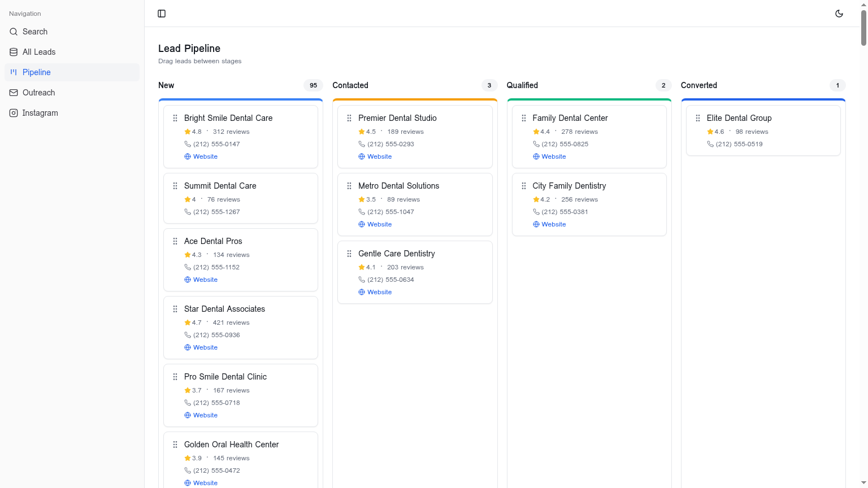Click the Pipeline kanban icon

click(14, 72)
